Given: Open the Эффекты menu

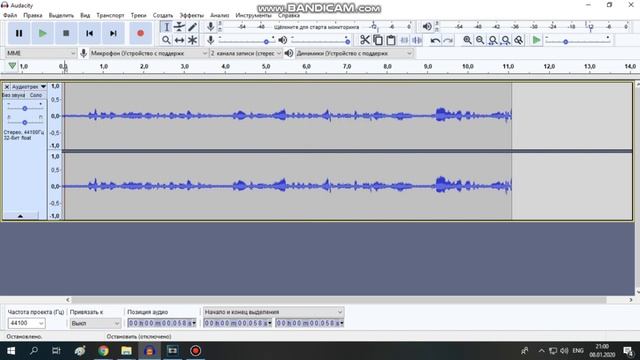Looking at the screenshot, I should pyautogui.click(x=191, y=15).
